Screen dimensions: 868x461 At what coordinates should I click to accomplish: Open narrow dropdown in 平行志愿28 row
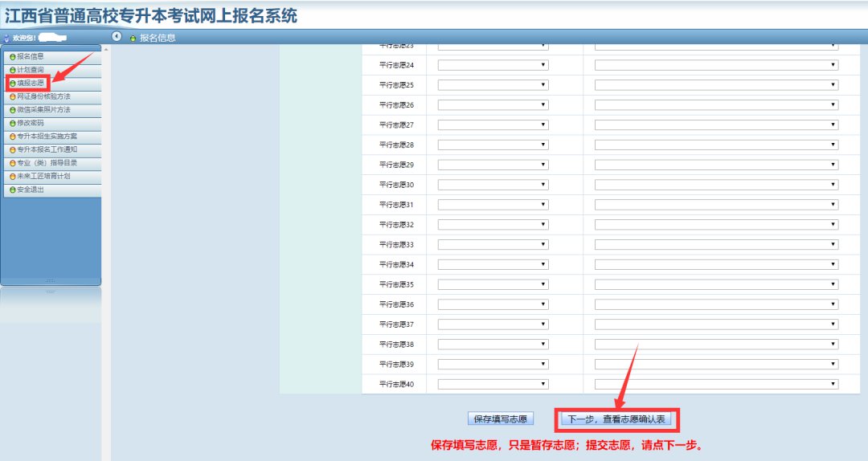click(x=493, y=145)
